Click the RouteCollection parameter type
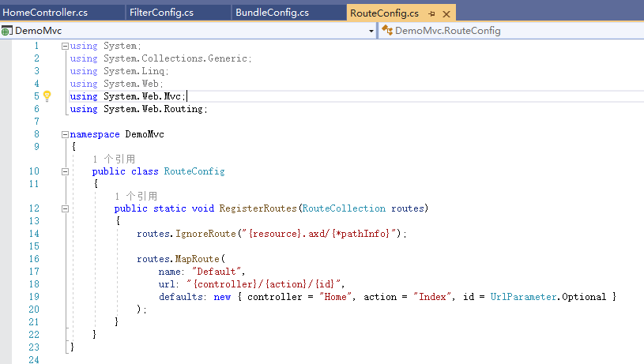 point(345,208)
